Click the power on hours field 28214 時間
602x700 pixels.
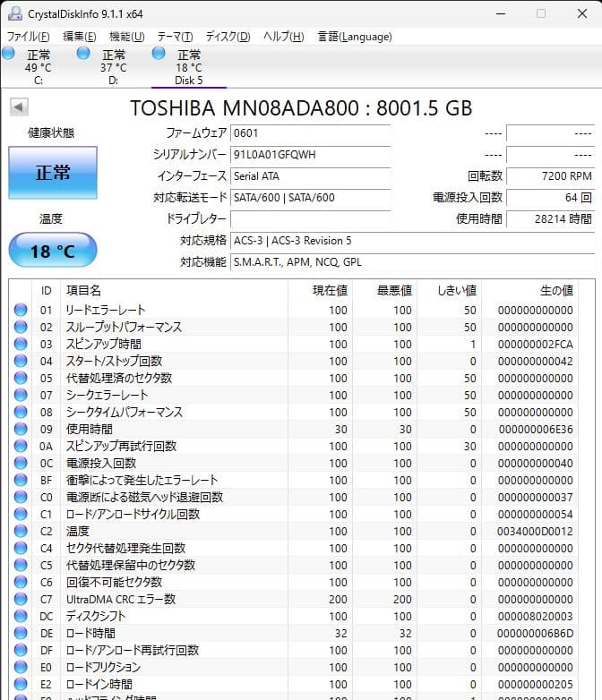pos(550,218)
